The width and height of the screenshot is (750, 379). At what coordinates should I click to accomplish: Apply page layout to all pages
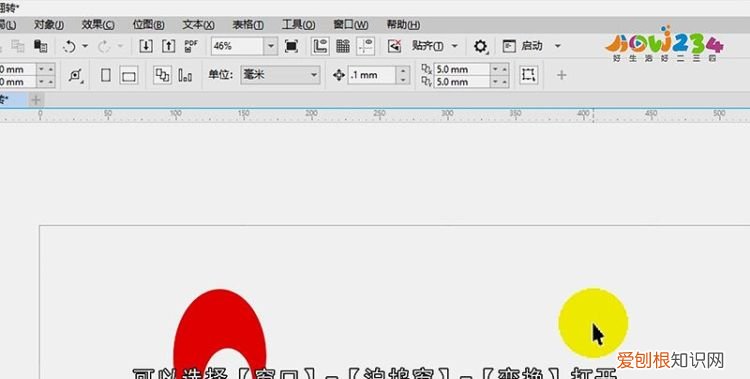163,75
